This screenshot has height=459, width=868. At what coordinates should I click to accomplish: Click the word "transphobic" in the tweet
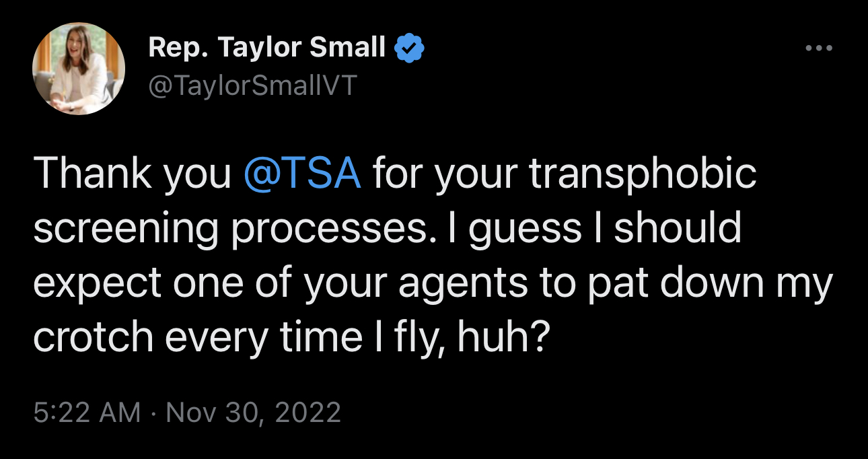tap(643, 174)
